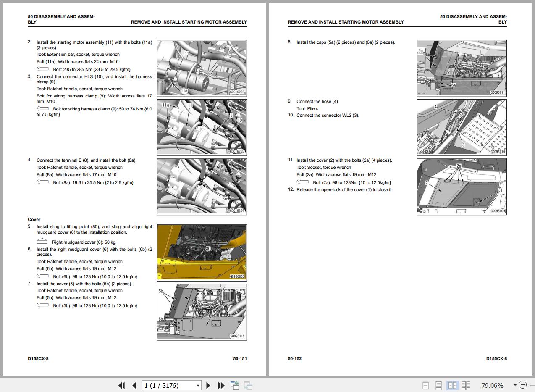The image size is (535, 392).
Task: Select two-page continuous facing layout
Action: click(466, 385)
